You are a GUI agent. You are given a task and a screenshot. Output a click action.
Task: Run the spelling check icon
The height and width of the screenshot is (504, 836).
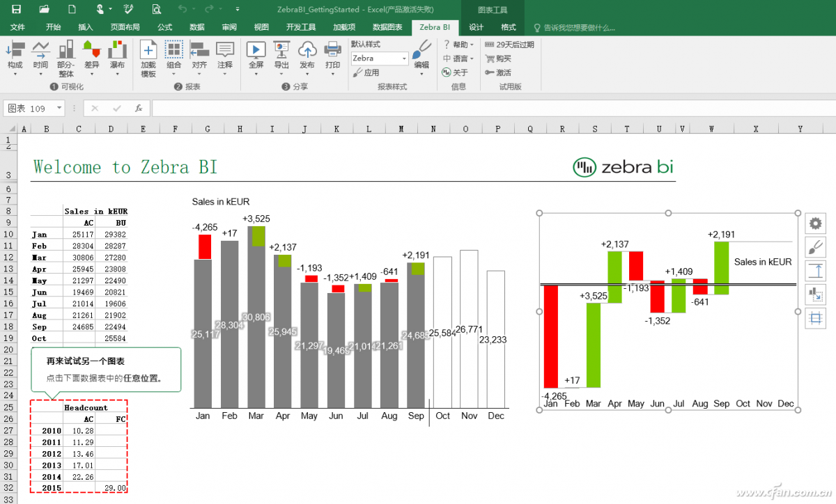[128, 9]
